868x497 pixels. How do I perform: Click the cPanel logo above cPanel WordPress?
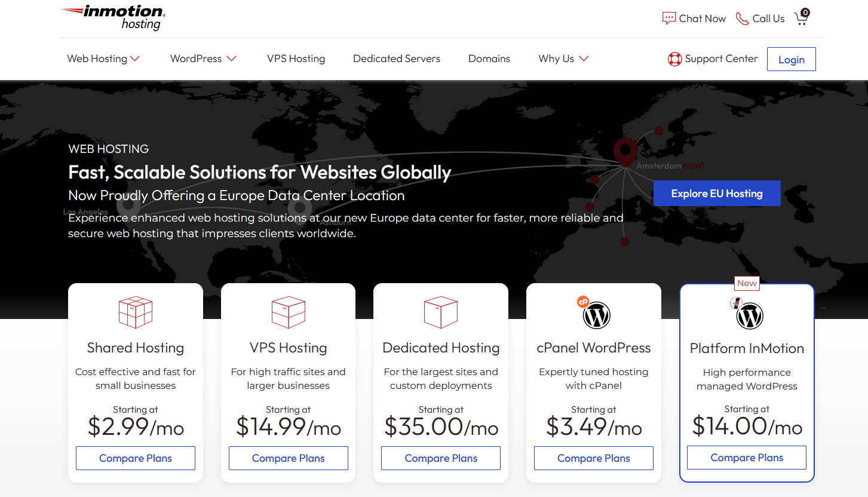click(582, 302)
